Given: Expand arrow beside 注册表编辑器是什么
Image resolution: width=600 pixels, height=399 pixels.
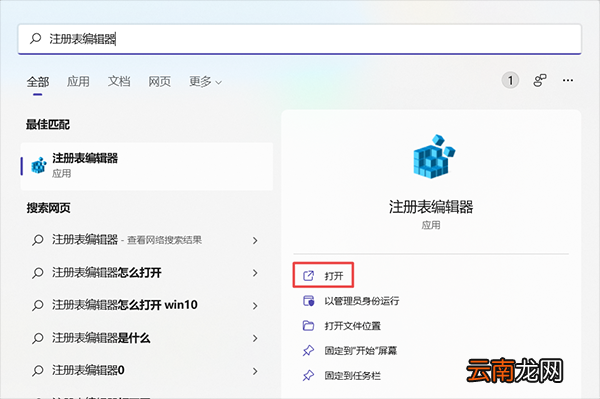Looking at the screenshot, I should (x=255, y=338).
